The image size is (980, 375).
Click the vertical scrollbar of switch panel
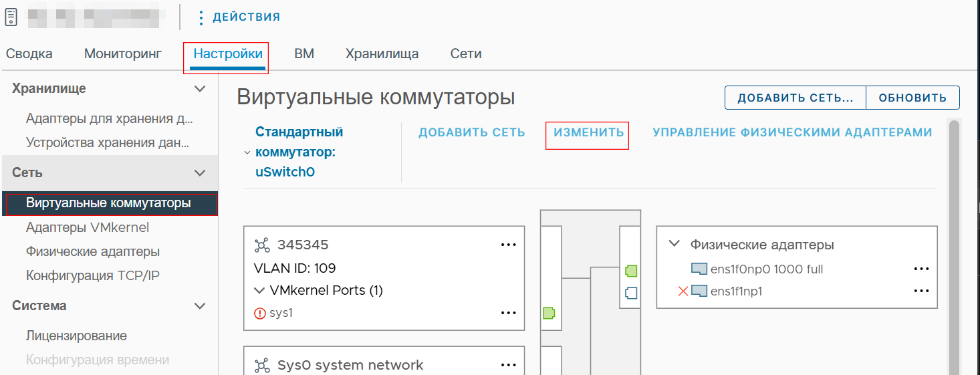tap(954, 247)
